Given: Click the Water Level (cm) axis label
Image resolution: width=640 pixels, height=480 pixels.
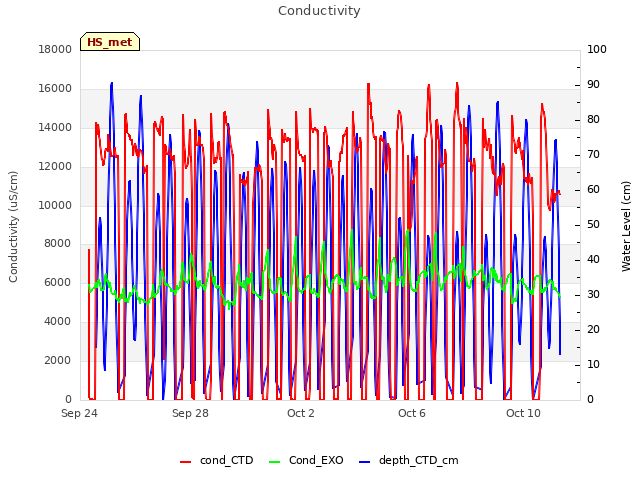Looking at the screenshot, I should tap(626, 227).
